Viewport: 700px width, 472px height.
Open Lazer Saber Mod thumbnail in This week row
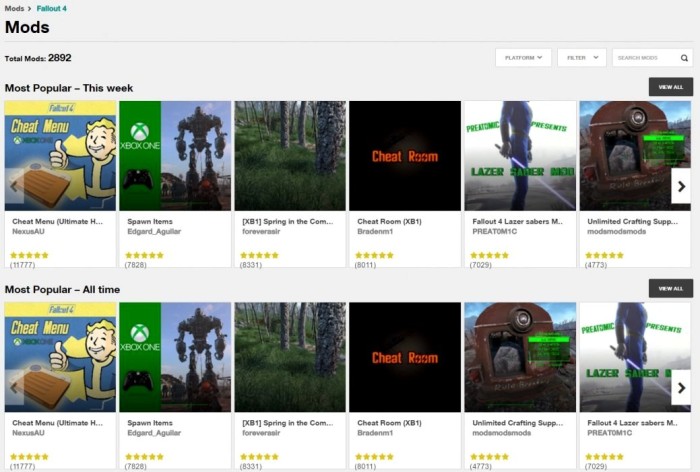point(520,156)
